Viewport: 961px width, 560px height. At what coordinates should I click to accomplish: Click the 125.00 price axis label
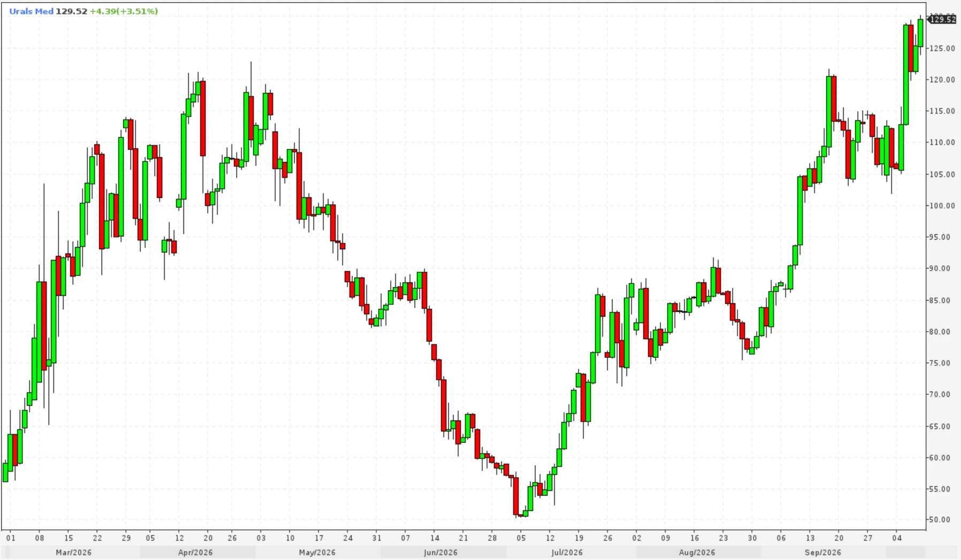click(x=942, y=48)
